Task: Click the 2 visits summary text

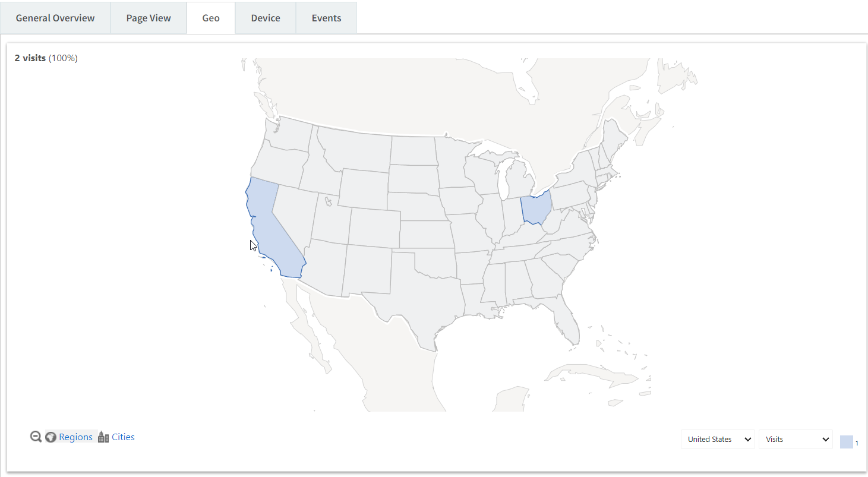Action: pyautogui.click(x=46, y=58)
